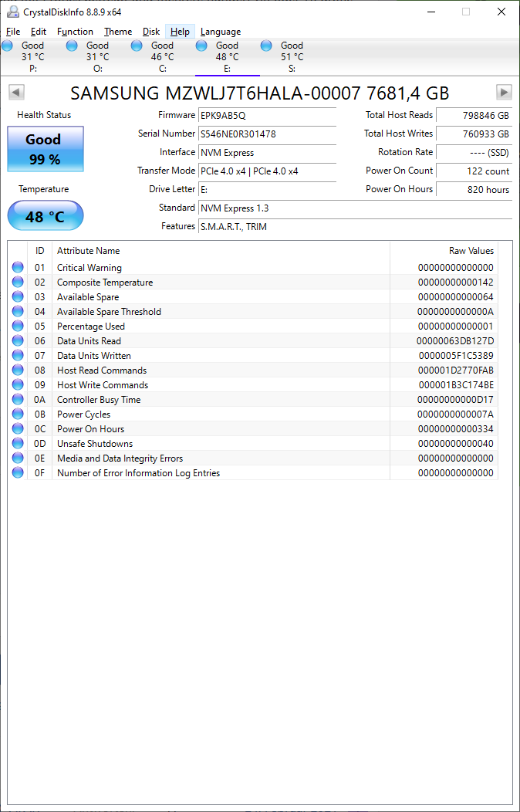The height and width of the screenshot is (812, 520).
Task: Click the status orb for Available Spare row
Action: coord(18,296)
